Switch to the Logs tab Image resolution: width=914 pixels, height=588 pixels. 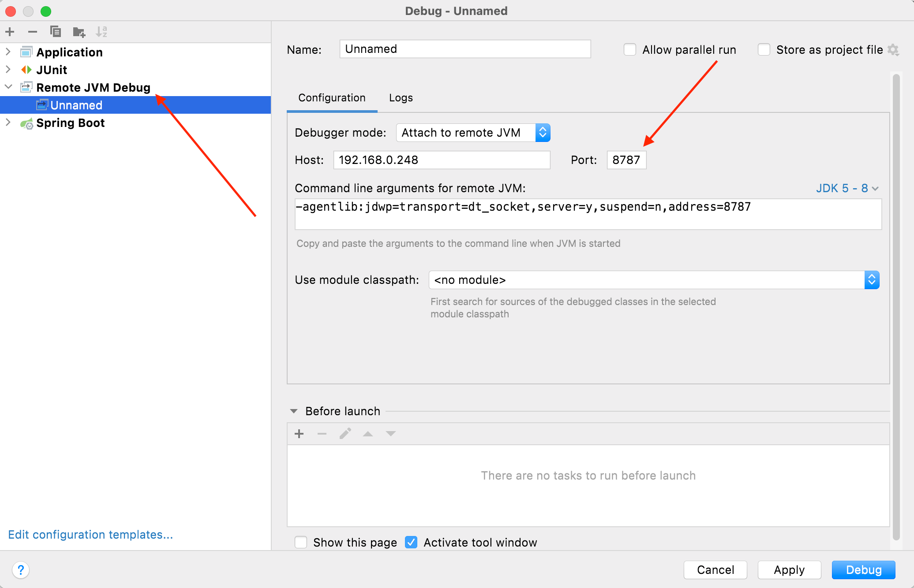click(401, 98)
